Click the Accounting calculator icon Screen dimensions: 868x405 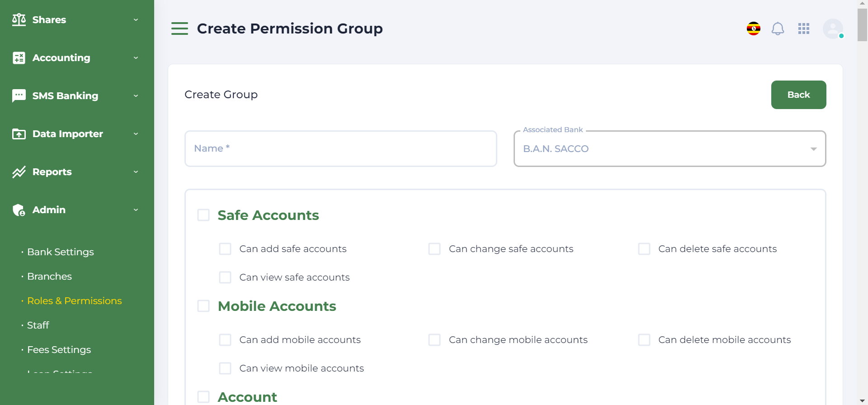click(x=19, y=58)
